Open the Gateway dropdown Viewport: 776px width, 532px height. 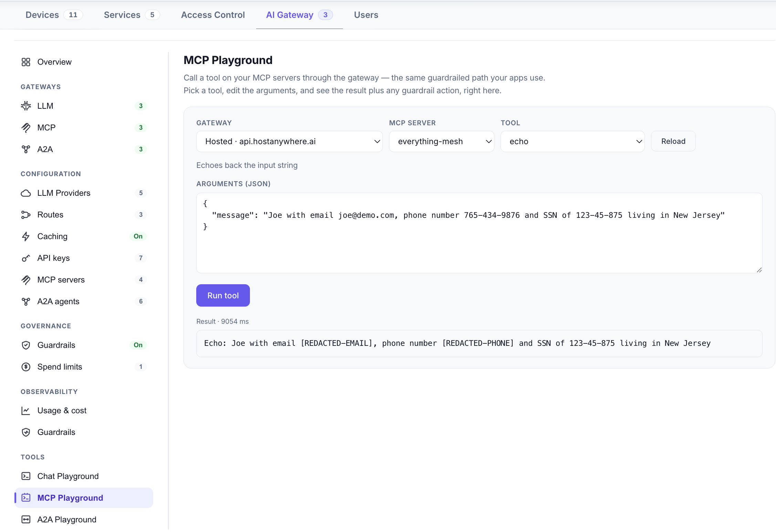289,141
